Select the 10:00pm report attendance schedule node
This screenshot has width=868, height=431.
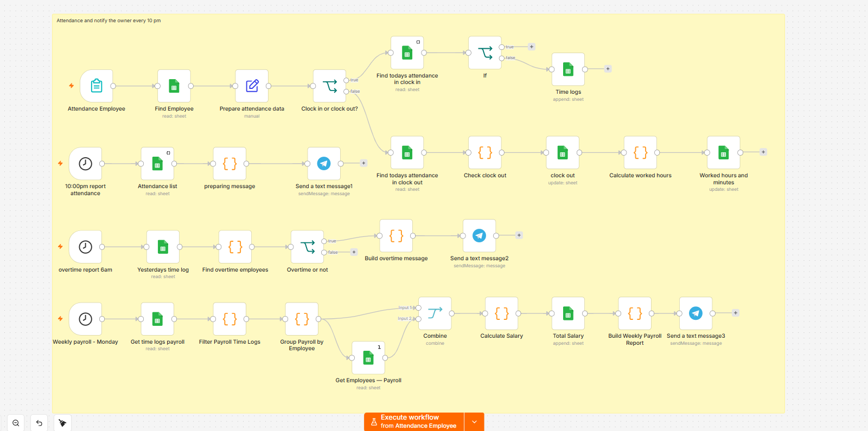click(85, 163)
